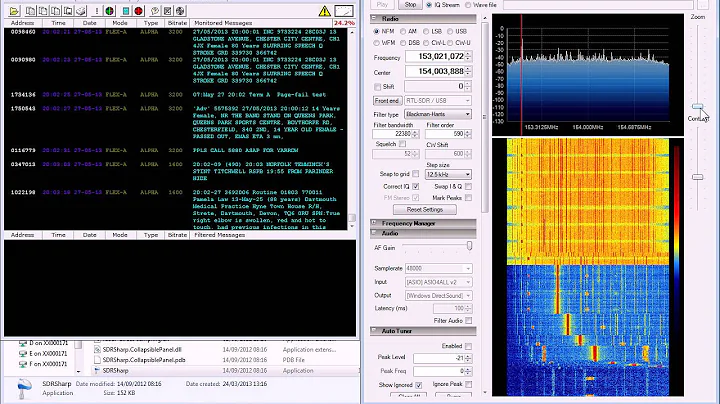Open the RTL-SDR / USB front end dropdown
This screenshot has height=404, width=720.
pyautogui.click(x=438, y=101)
